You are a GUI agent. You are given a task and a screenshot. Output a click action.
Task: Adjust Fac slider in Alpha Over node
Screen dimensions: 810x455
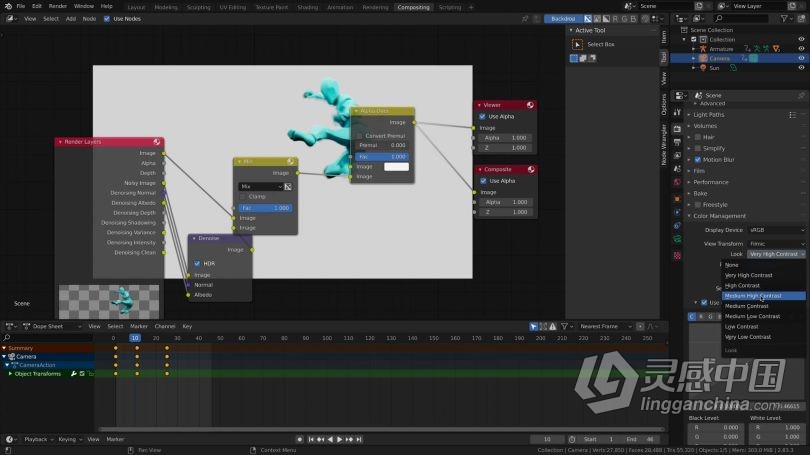point(382,156)
